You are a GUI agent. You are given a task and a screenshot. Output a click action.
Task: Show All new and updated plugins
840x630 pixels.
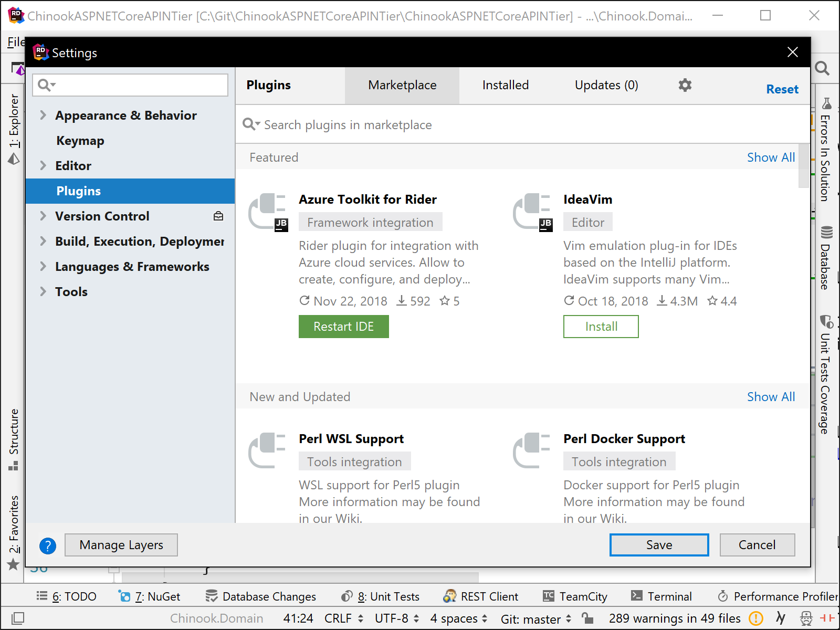pos(771,397)
